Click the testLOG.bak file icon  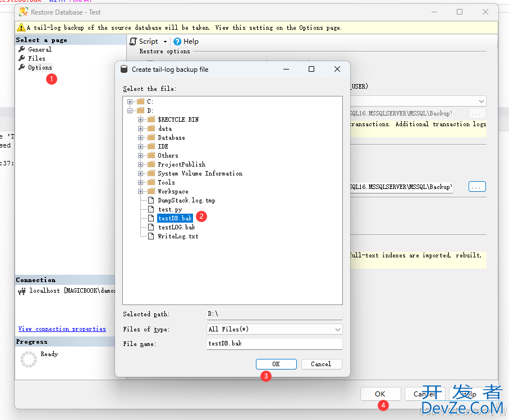coord(151,227)
